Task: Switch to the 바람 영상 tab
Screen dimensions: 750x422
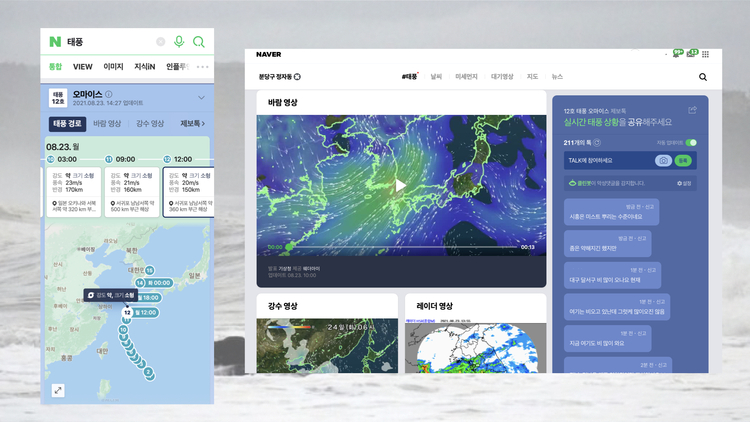Action: coord(107,124)
